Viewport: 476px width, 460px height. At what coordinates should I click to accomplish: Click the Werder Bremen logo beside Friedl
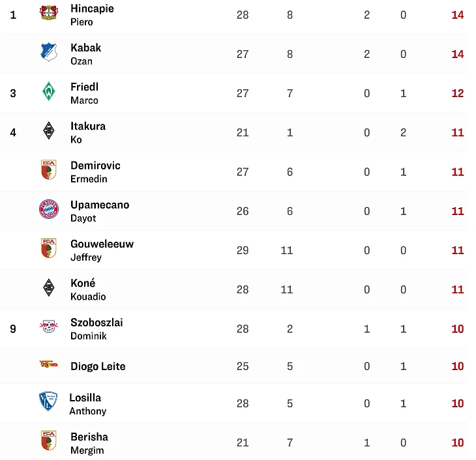(48, 93)
